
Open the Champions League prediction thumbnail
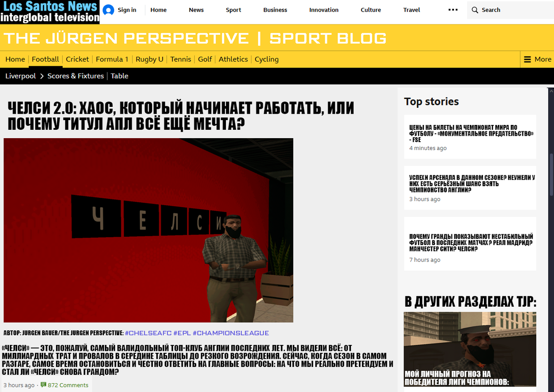pyautogui.click(x=470, y=349)
